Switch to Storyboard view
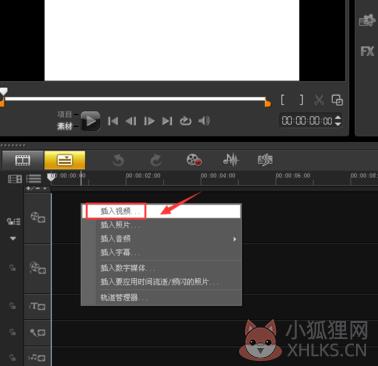Image resolution: width=378 pixels, height=366 pixels. (x=22, y=160)
